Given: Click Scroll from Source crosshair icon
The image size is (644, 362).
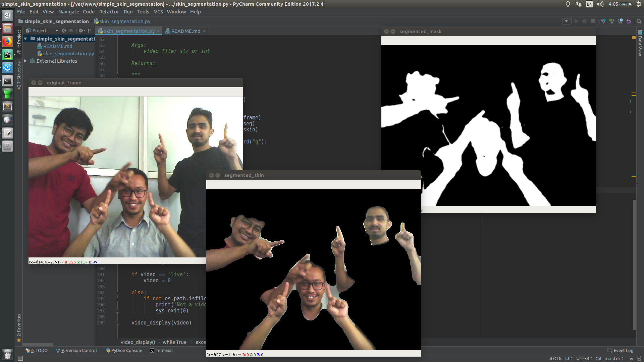Looking at the screenshot, I should pyautogui.click(x=64, y=31).
